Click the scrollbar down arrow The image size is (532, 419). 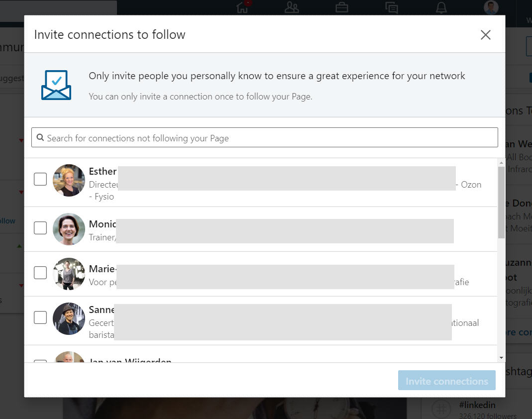point(501,358)
